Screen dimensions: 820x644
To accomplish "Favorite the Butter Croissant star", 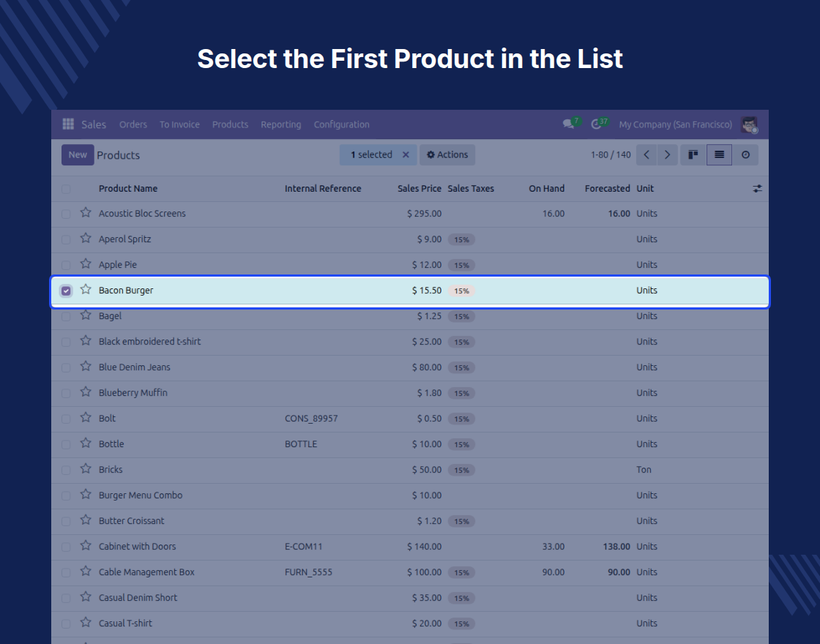I will point(86,520).
